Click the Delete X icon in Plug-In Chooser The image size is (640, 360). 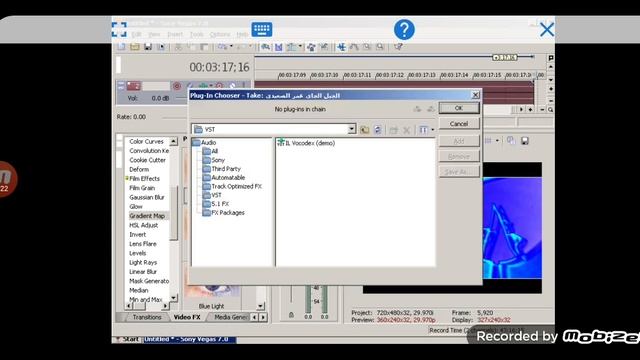point(407,130)
